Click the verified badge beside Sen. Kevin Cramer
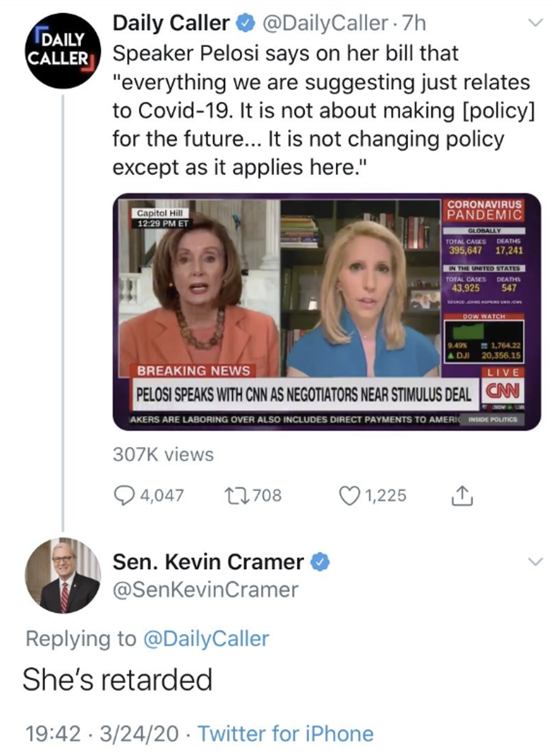555x756 pixels. [x=321, y=562]
